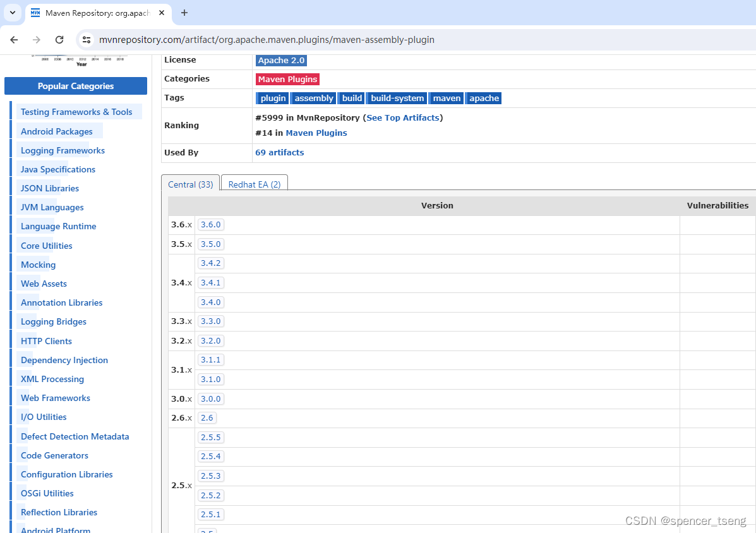Click the grayed forward navigation arrow
Screen dimensions: 756x533
tap(37, 39)
